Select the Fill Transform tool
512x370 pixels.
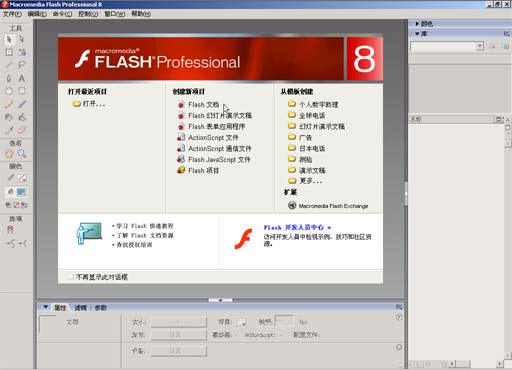click(22, 52)
